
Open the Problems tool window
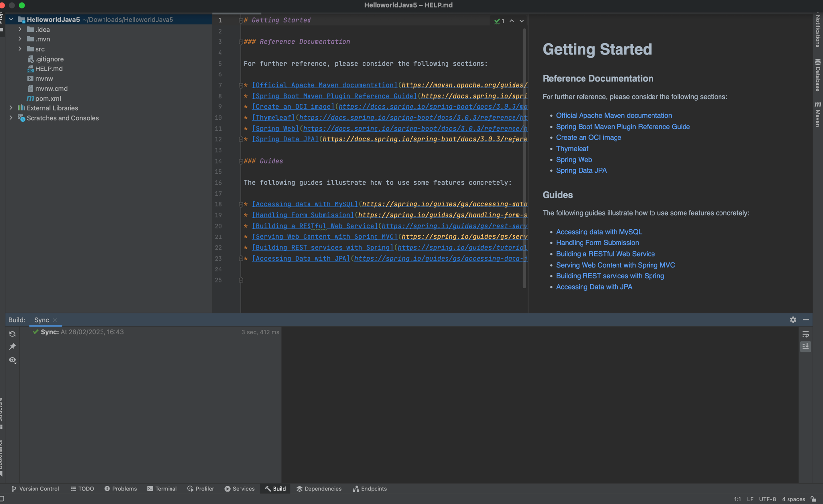point(120,489)
